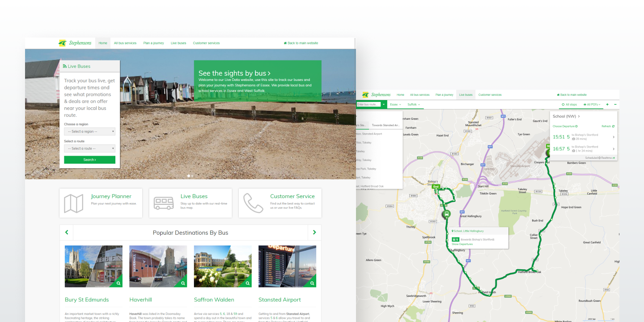Open the Bury St Edmunds destination title
The width and height of the screenshot is (644, 322).
pos(87,300)
